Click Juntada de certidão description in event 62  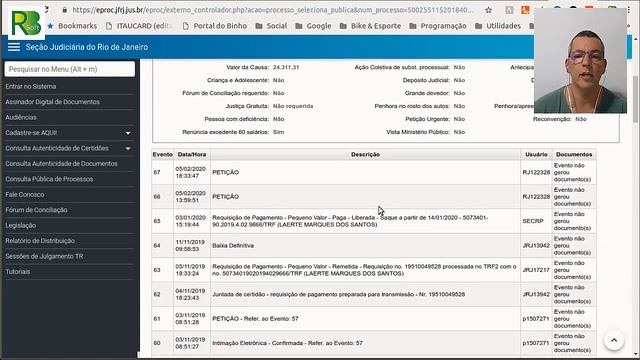[338, 294]
